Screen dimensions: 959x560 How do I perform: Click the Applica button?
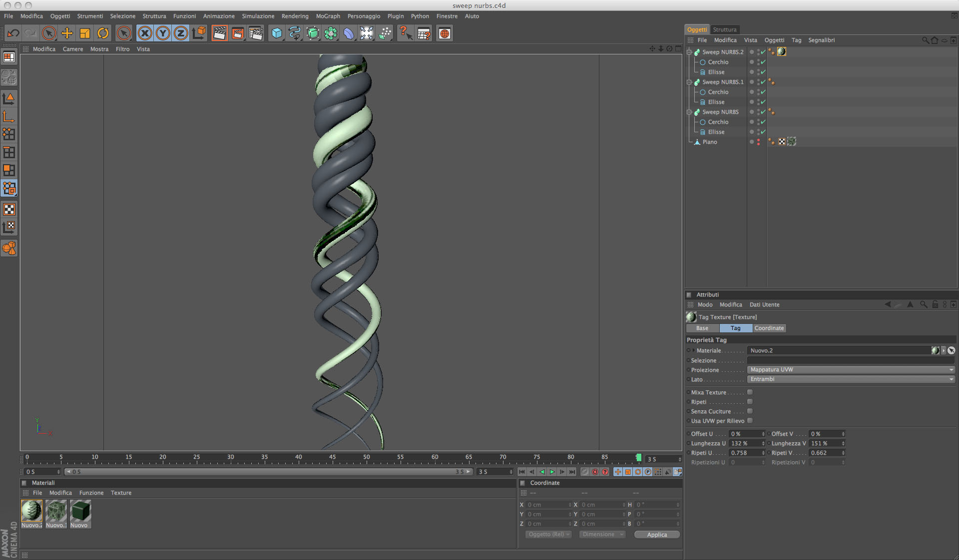click(657, 535)
